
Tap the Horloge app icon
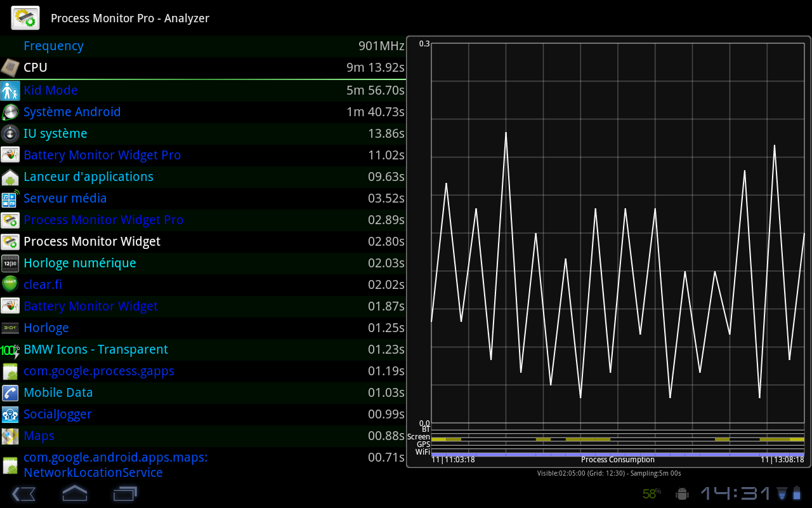10,328
